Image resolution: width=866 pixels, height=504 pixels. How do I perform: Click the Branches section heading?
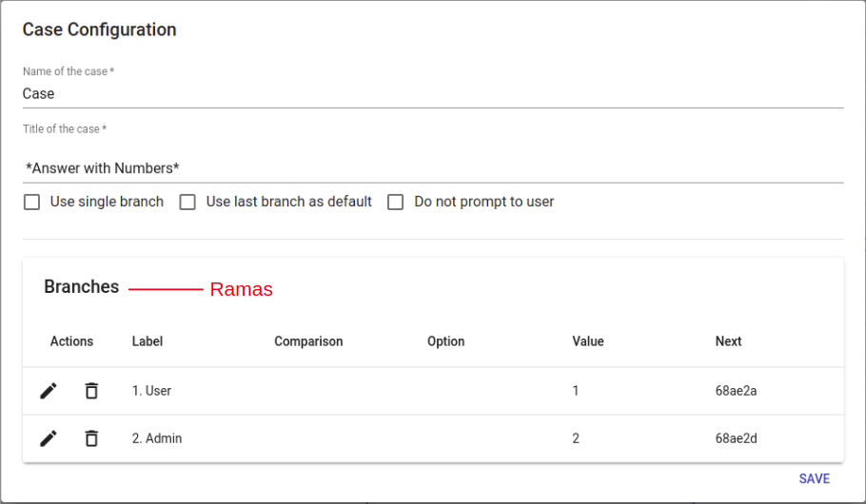point(82,287)
